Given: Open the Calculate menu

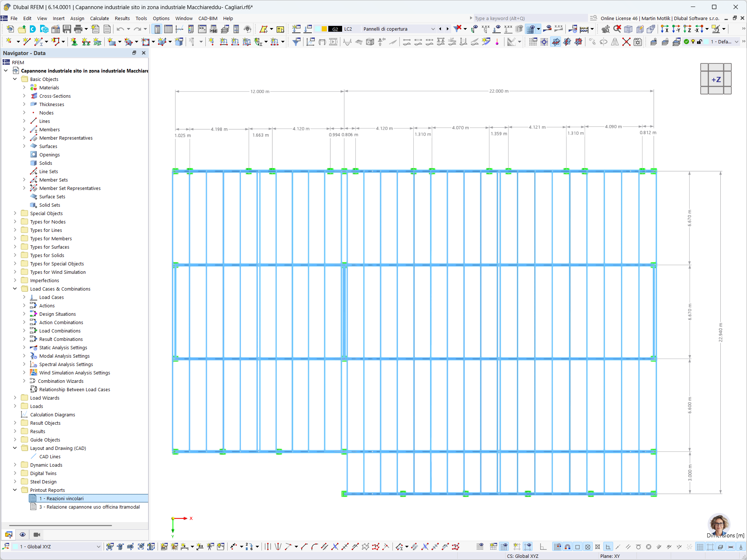Looking at the screenshot, I should [99, 18].
